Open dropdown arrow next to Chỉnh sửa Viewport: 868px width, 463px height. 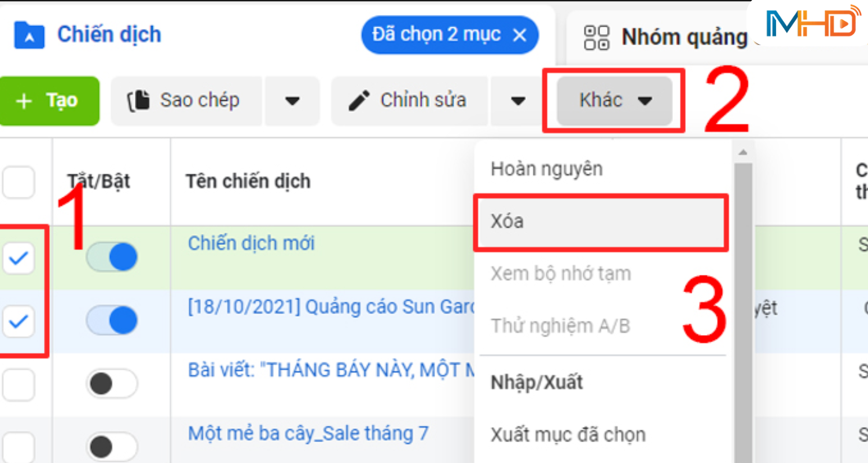(x=518, y=101)
